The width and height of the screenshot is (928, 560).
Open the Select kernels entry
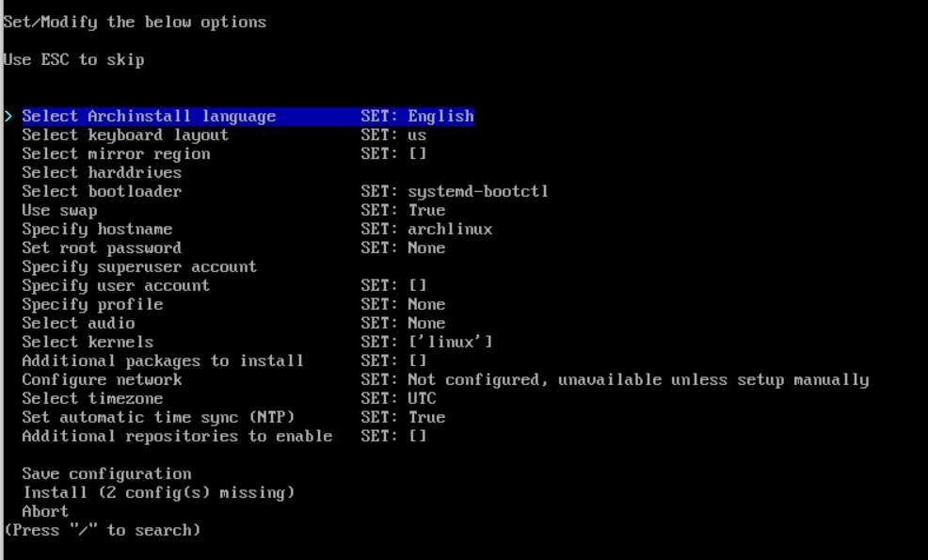[88, 343]
